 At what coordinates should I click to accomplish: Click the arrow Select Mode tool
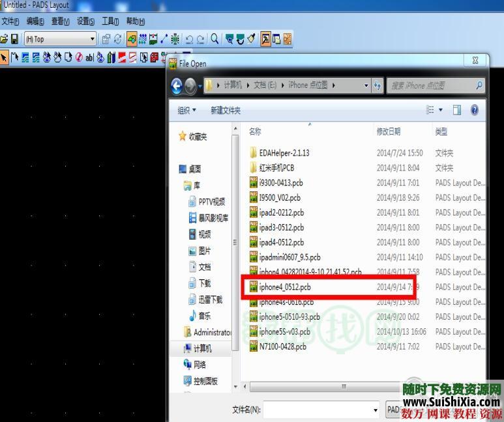[x=5, y=57]
